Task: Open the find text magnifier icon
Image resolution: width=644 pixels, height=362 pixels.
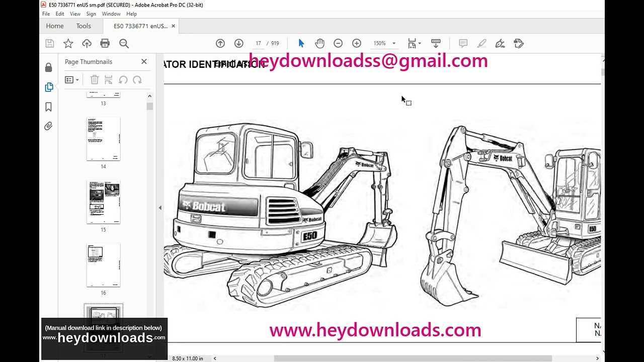Action: point(124,43)
